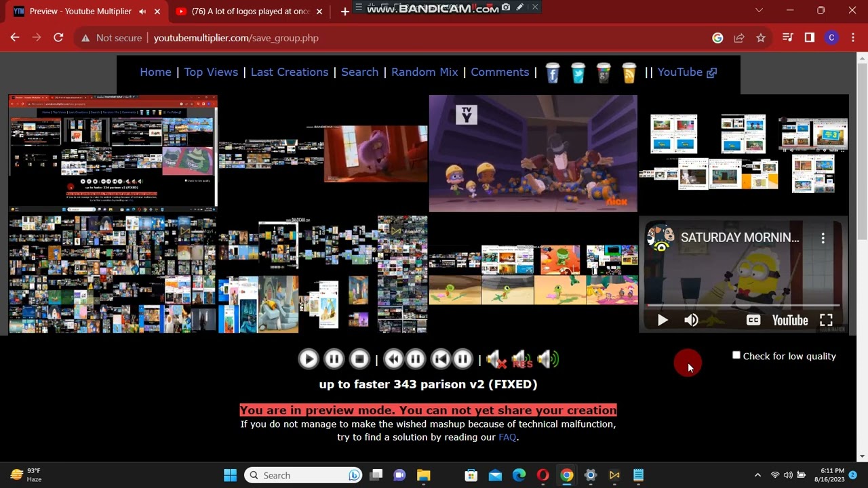Open the RSS feed cup icon
Screen dimensions: 868x488
pyautogui.click(x=629, y=73)
